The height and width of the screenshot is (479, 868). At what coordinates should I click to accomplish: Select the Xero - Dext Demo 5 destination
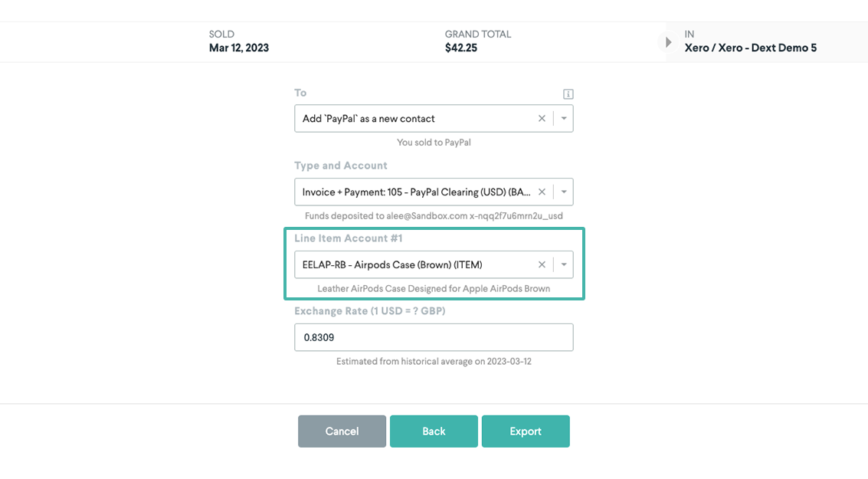pos(750,48)
